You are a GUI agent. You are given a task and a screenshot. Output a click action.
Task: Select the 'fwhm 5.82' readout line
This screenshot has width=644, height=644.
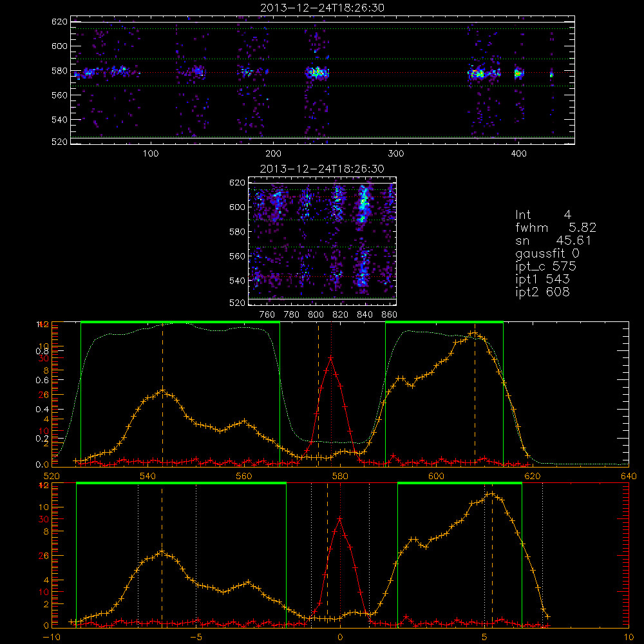pyautogui.click(x=556, y=227)
